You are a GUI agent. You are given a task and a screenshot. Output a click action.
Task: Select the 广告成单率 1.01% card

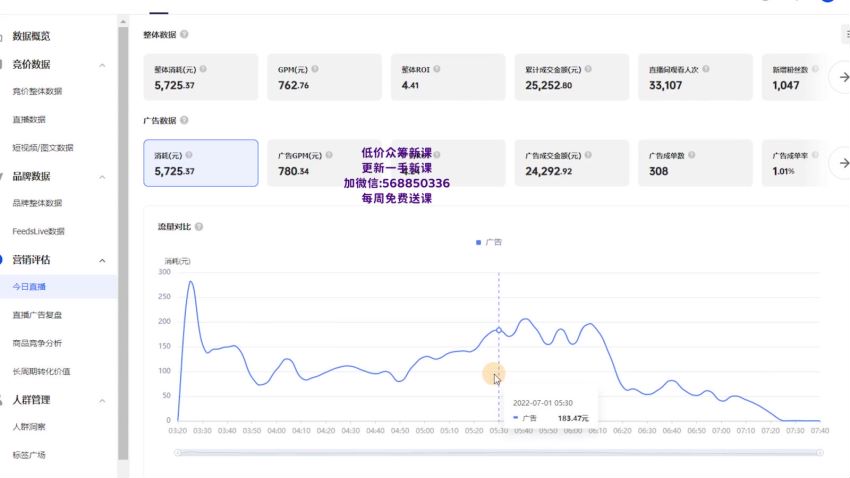(x=795, y=163)
